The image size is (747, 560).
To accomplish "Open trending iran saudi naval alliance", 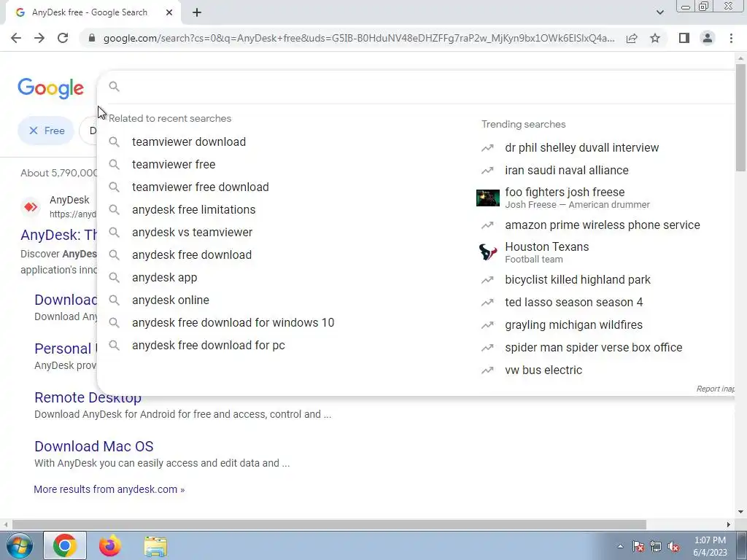I will click(566, 171).
